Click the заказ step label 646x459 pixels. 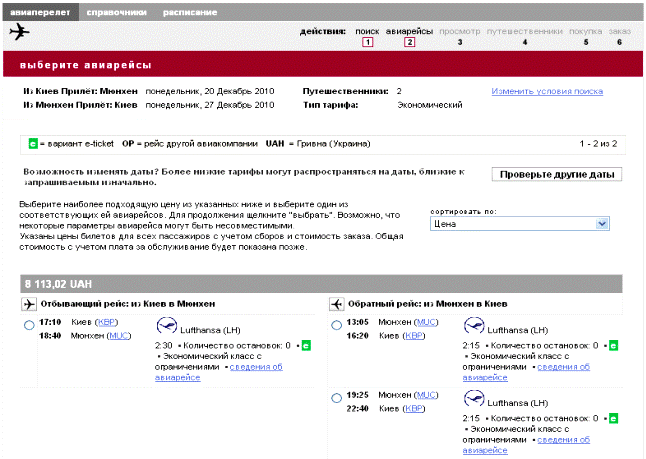(x=620, y=31)
